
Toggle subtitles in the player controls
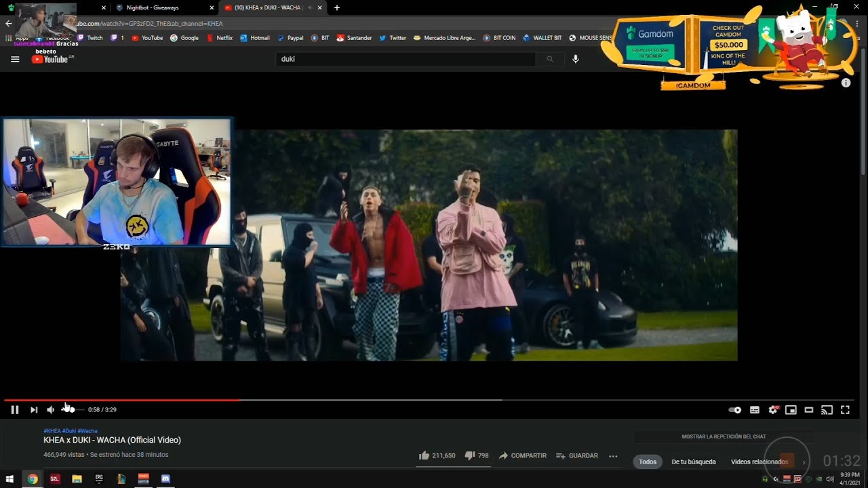(x=754, y=409)
